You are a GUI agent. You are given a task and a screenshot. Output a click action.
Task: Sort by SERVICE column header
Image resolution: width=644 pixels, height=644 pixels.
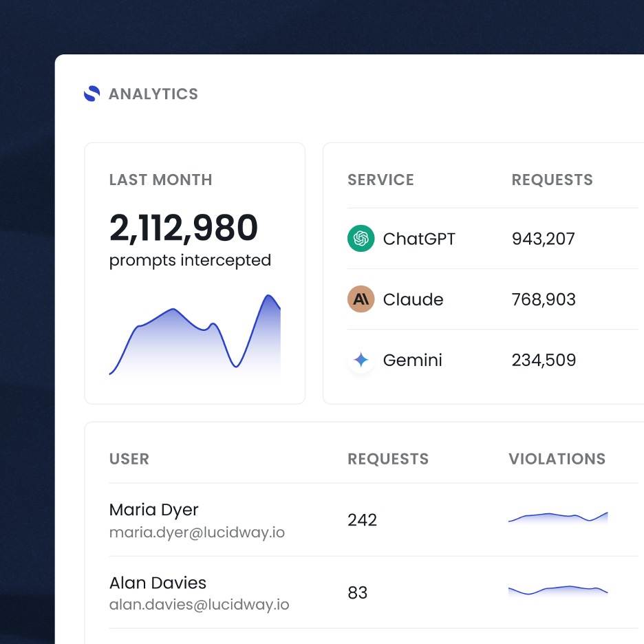pos(380,180)
